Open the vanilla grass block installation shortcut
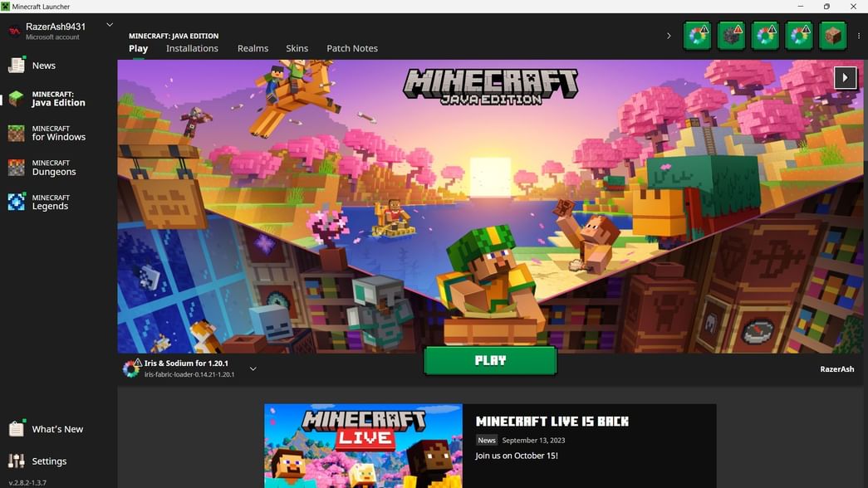Screen dimensions: 868x488 click(x=832, y=35)
